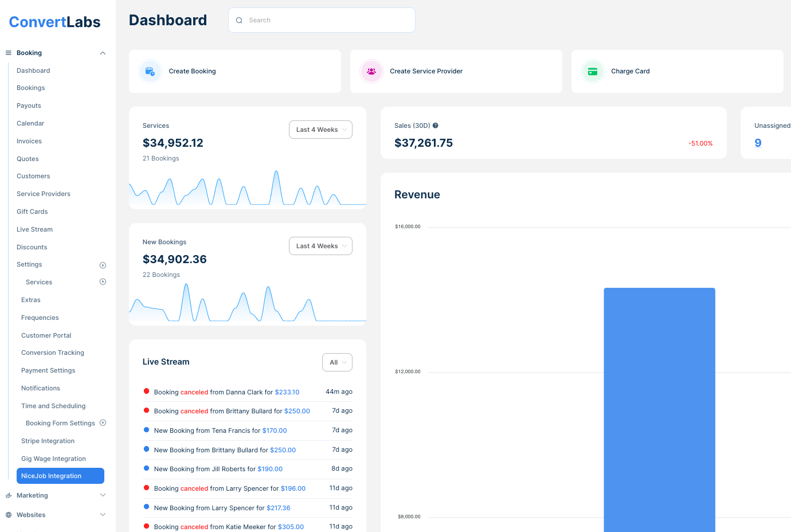This screenshot has height=532, width=791.
Task: Open the Calendar sidebar menu item
Action: click(x=30, y=123)
